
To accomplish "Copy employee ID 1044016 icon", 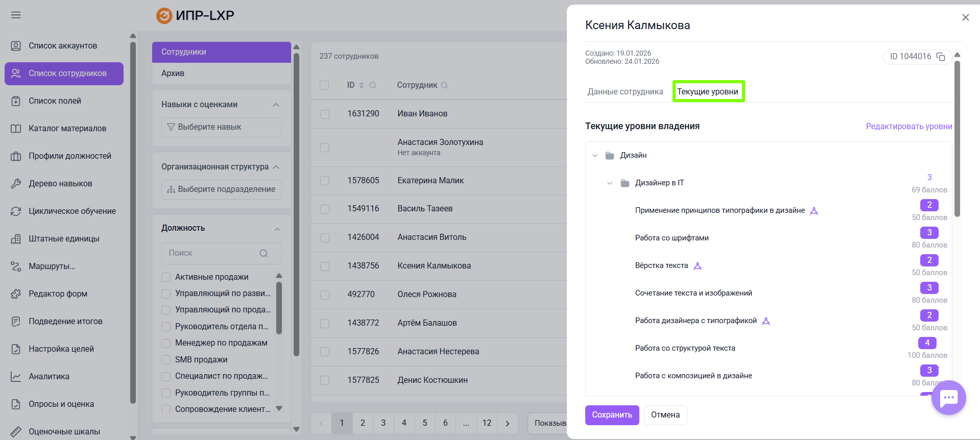I will click(x=940, y=57).
